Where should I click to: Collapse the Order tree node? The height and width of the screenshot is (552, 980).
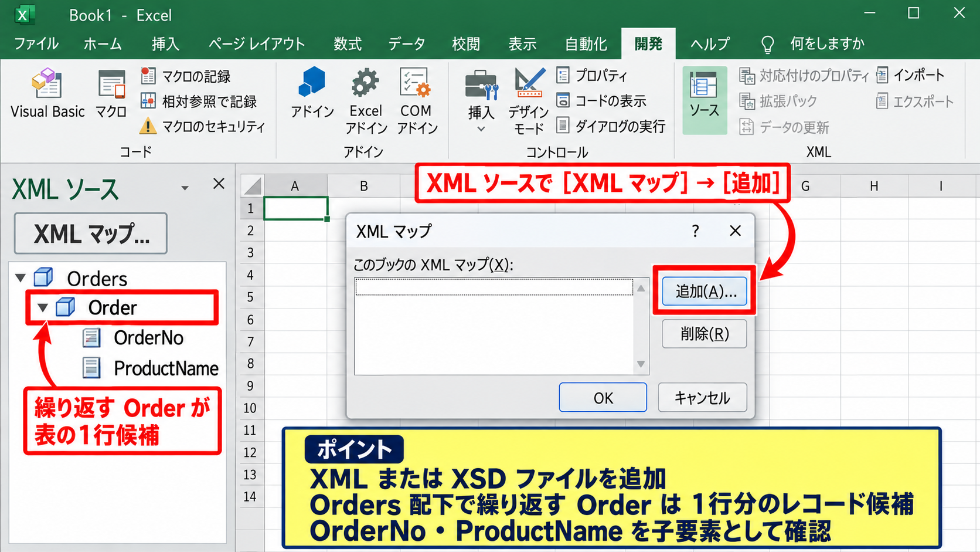coord(42,307)
